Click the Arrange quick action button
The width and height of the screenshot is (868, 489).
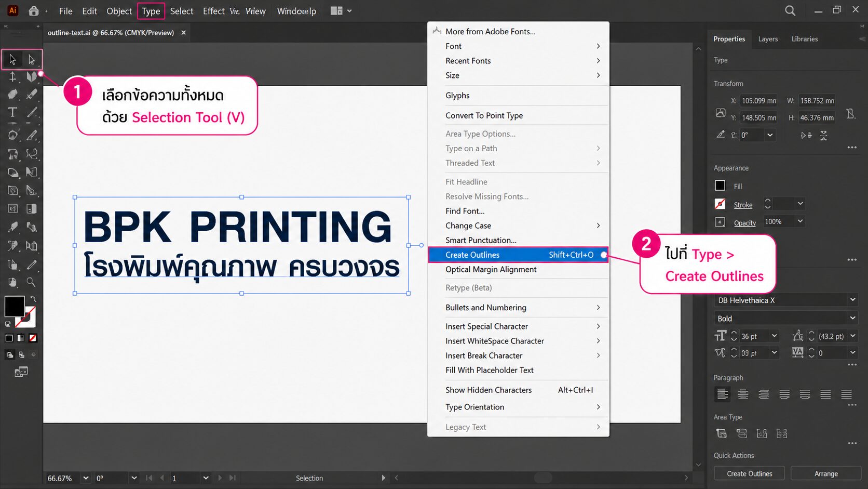coord(826,473)
